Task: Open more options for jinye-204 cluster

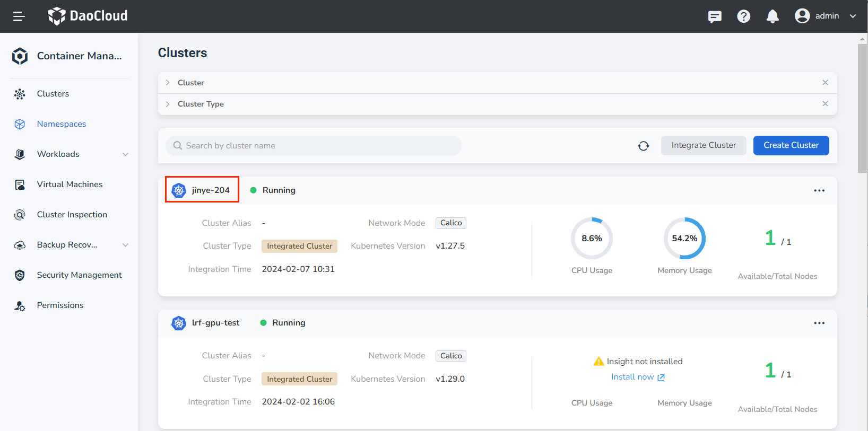Action: point(819,190)
